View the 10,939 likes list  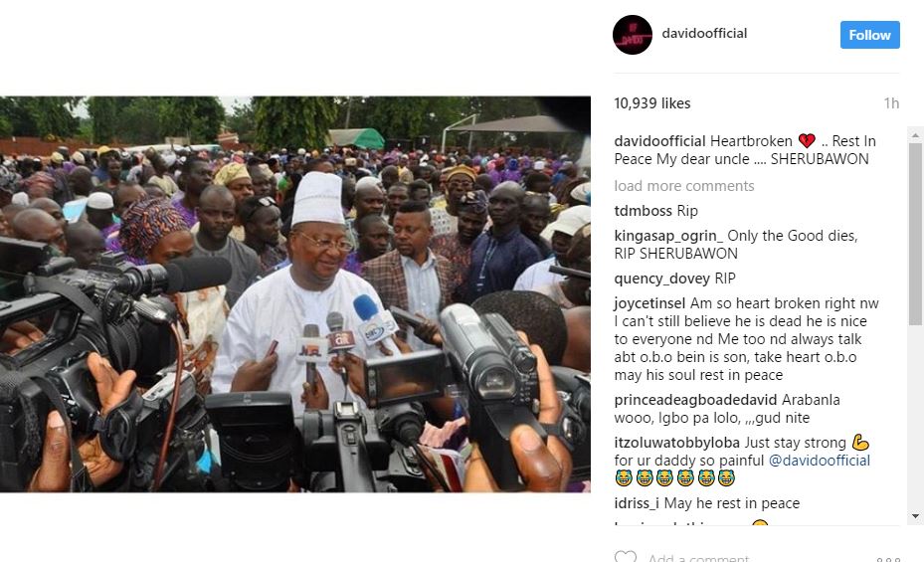(x=651, y=103)
